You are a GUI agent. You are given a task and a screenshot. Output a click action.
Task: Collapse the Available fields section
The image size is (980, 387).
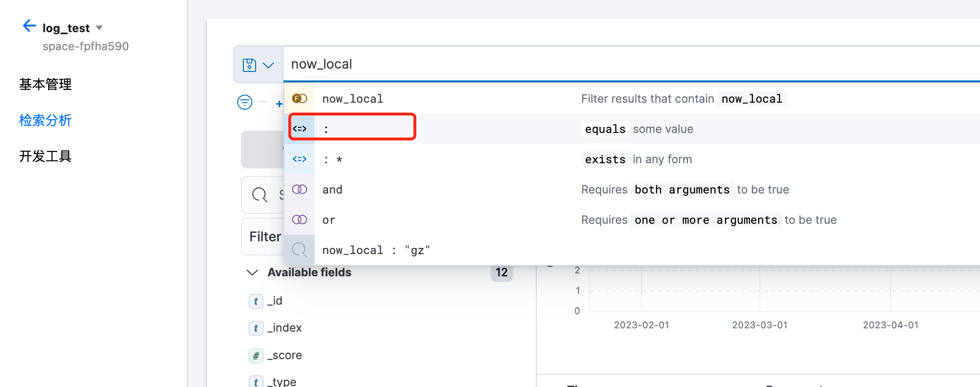click(252, 273)
